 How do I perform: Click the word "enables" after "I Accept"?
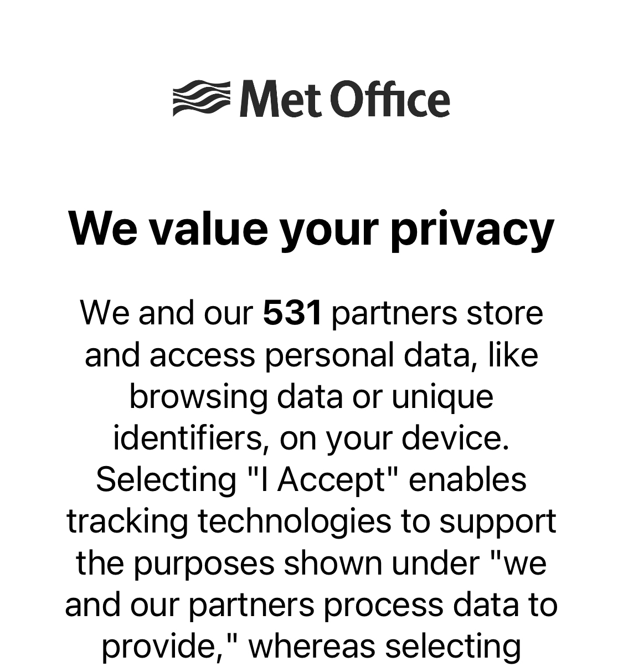point(467,479)
